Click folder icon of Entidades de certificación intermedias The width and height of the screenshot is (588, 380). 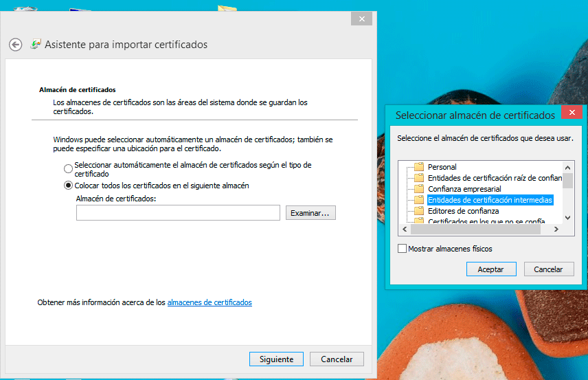click(x=419, y=199)
